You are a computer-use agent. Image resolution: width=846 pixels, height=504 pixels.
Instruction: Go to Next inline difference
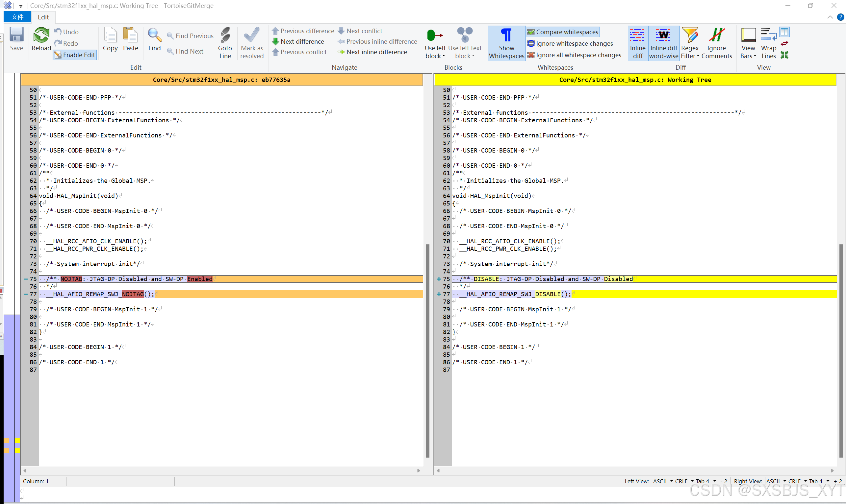[372, 52]
